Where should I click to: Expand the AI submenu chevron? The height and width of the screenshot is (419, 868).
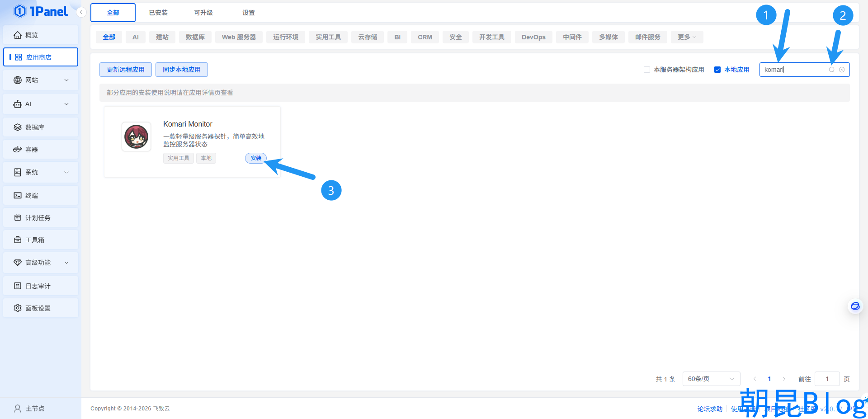[66, 104]
